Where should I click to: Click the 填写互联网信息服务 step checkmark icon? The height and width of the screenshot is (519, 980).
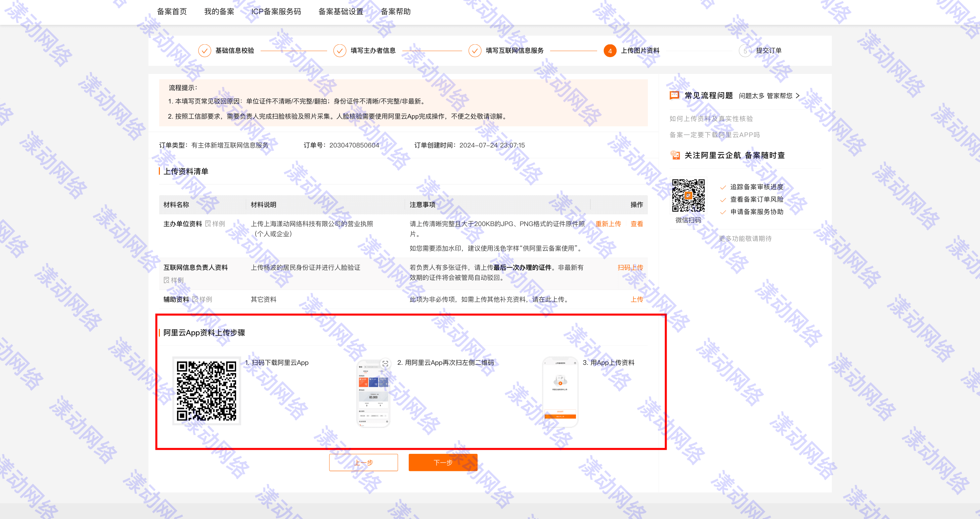(x=475, y=51)
